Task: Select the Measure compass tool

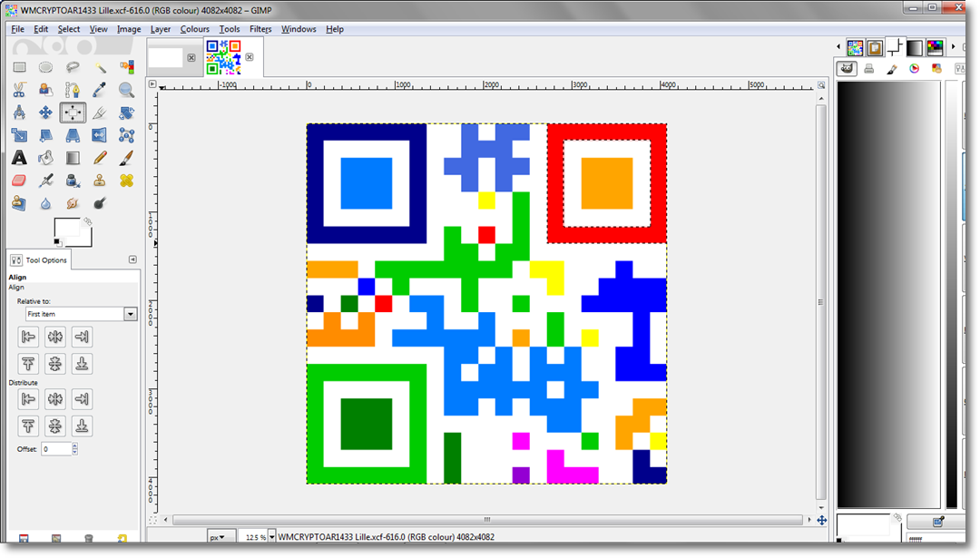Action: 19,113
